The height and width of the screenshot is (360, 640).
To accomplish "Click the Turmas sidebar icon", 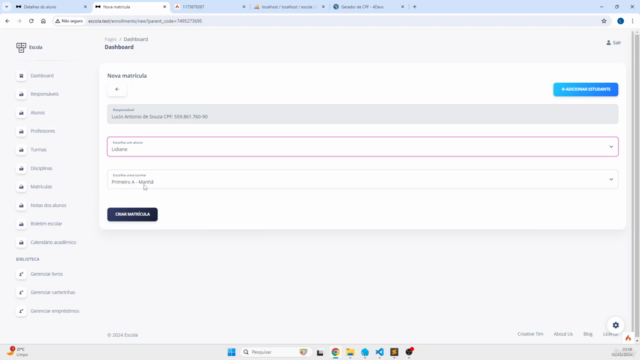I will [x=21, y=150].
